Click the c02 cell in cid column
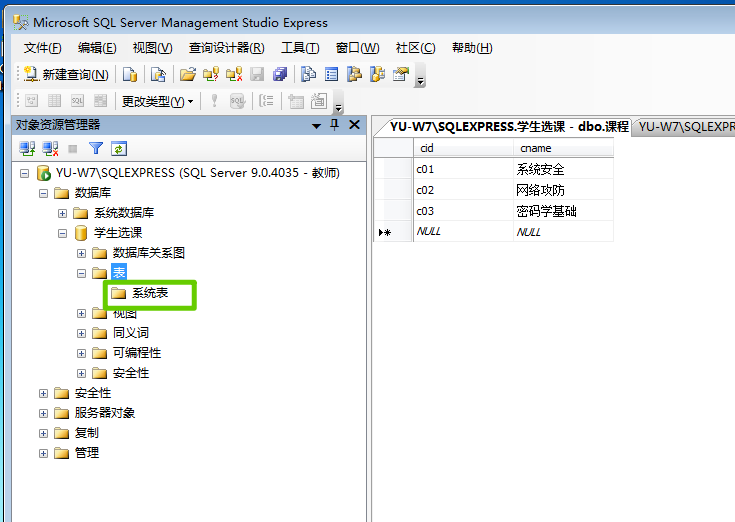 click(463, 190)
